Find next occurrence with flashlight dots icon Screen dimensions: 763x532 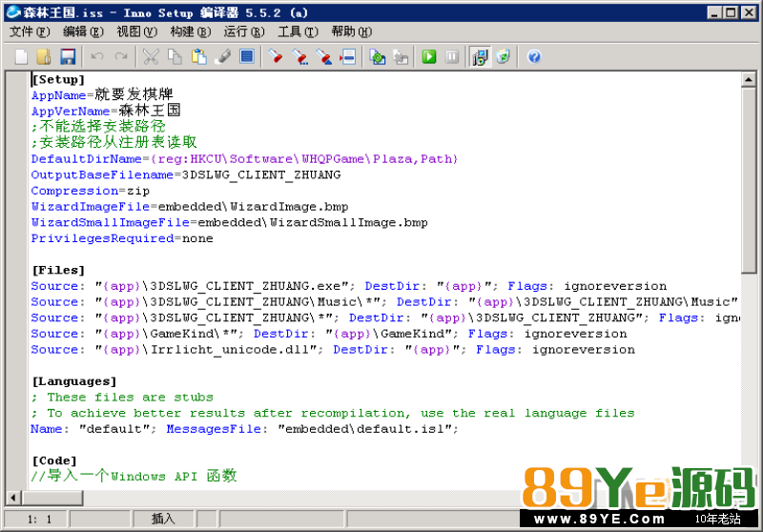coord(300,57)
